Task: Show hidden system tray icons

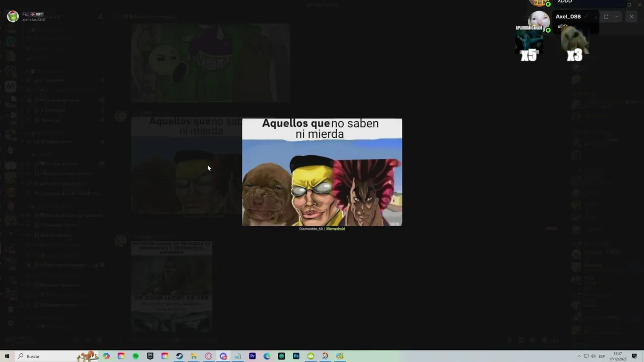Action: (579, 356)
